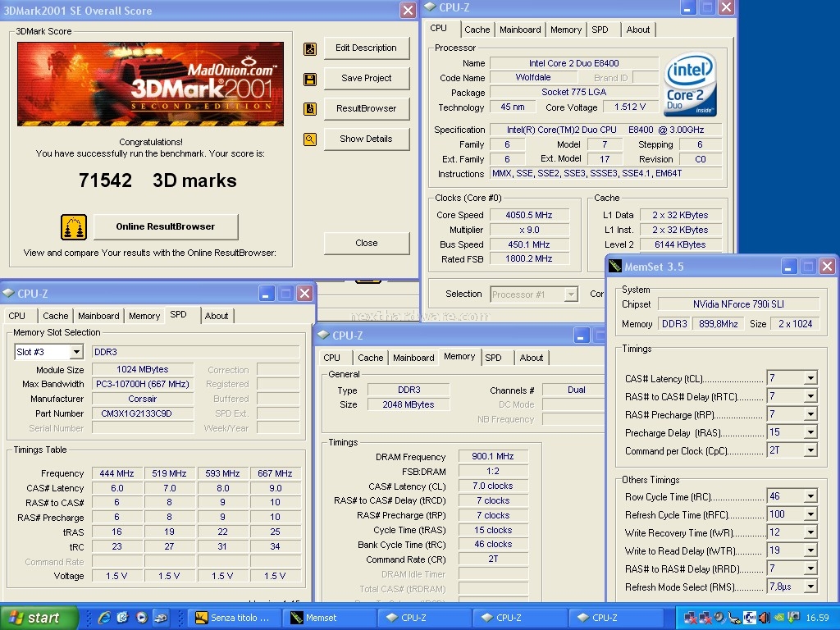Click the Online ResultBrowser button
Image resolution: width=840 pixels, height=630 pixels.
click(166, 226)
